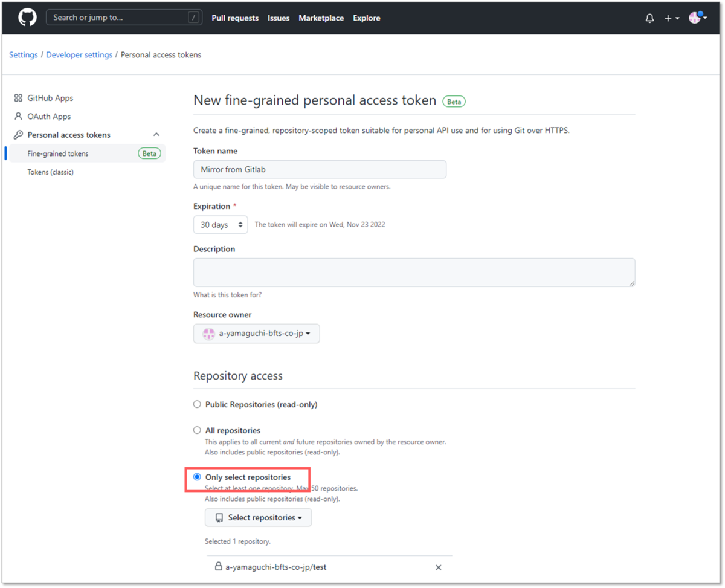Collapse the Personal access tokens section chevron
The image size is (725, 588).
coord(156,135)
